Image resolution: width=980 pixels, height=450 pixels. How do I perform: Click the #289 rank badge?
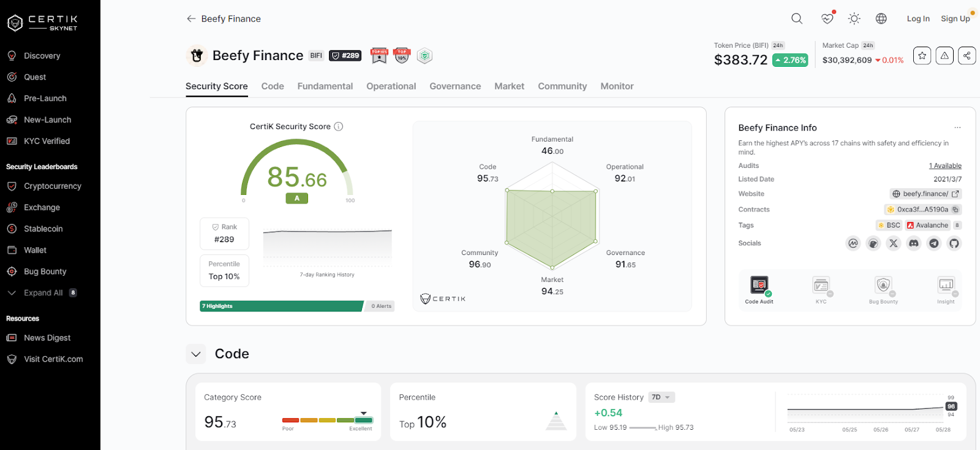(345, 56)
